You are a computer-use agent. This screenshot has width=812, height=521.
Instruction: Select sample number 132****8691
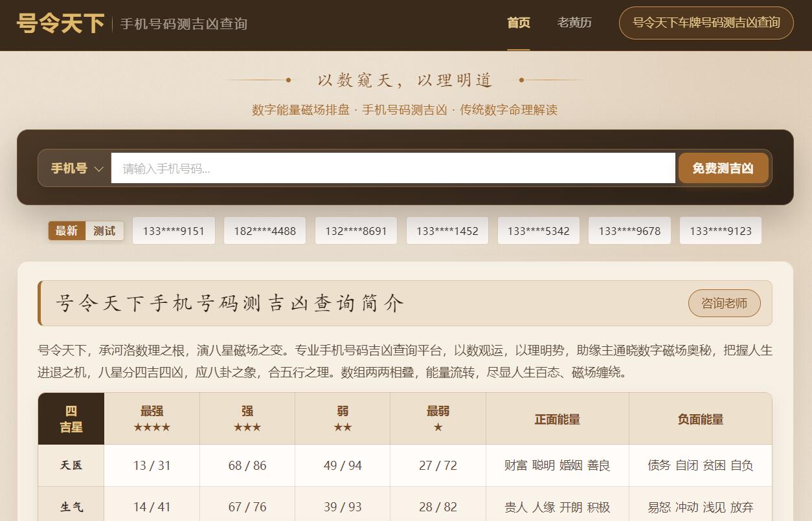click(x=356, y=231)
